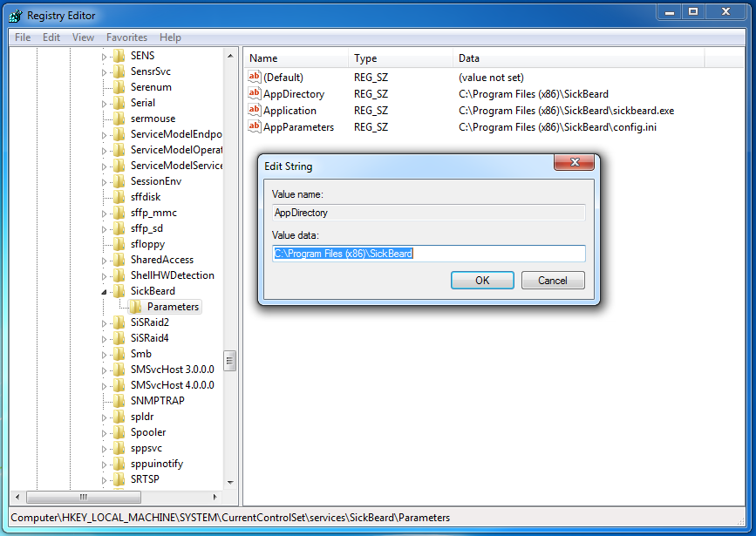Expand the SiSRaid4 tree node
The width and height of the screenshot is (756, 536).
pos(104,339)
